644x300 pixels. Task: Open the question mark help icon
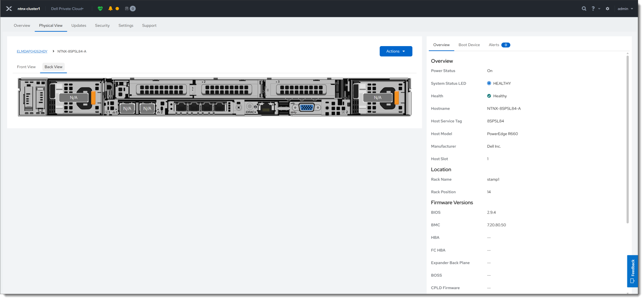[593, 9]
